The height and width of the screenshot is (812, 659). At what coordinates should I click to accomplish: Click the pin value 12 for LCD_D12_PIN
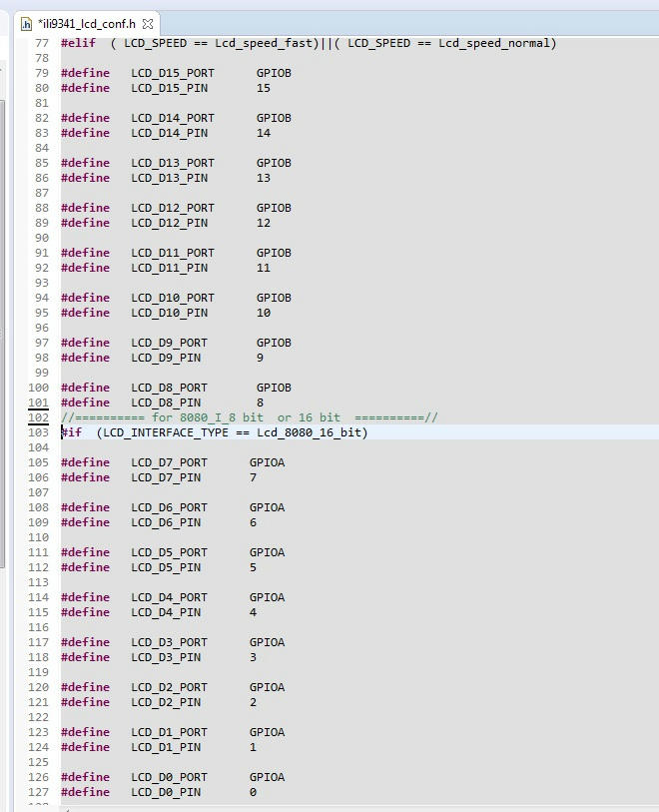(264, 223)
